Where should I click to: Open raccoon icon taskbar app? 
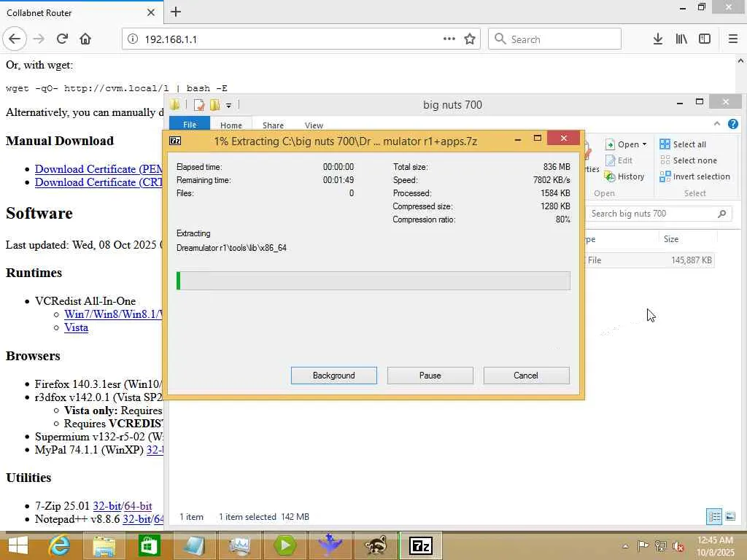tap(376, 545)
